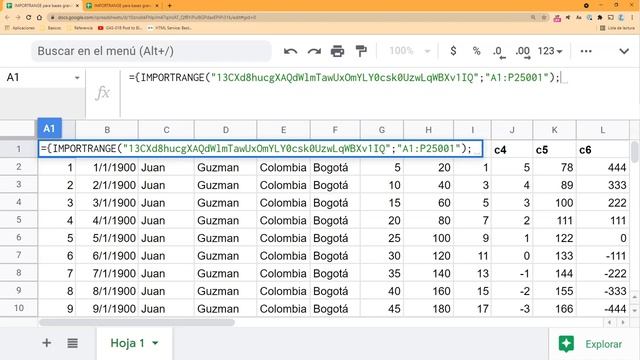
Task: Select cell H10 containing 180
Action: click(x=428, y=309)
